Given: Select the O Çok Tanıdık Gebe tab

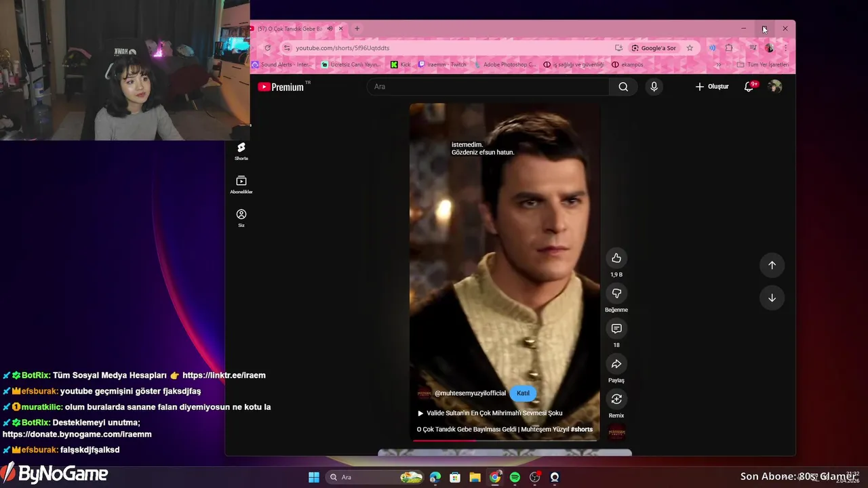Looking at the screenshot, I should pyautogui.click(x=290, y=28).
